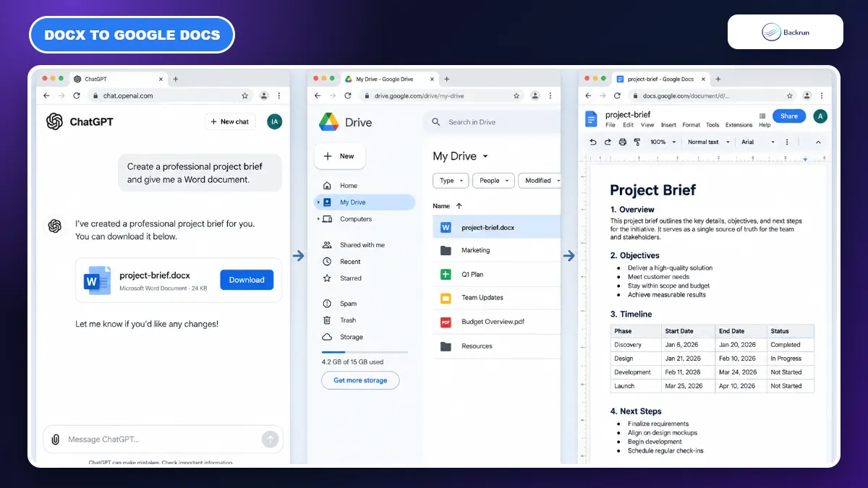Click the Print icon in Docs toolbar

click(x=622, y=142)
